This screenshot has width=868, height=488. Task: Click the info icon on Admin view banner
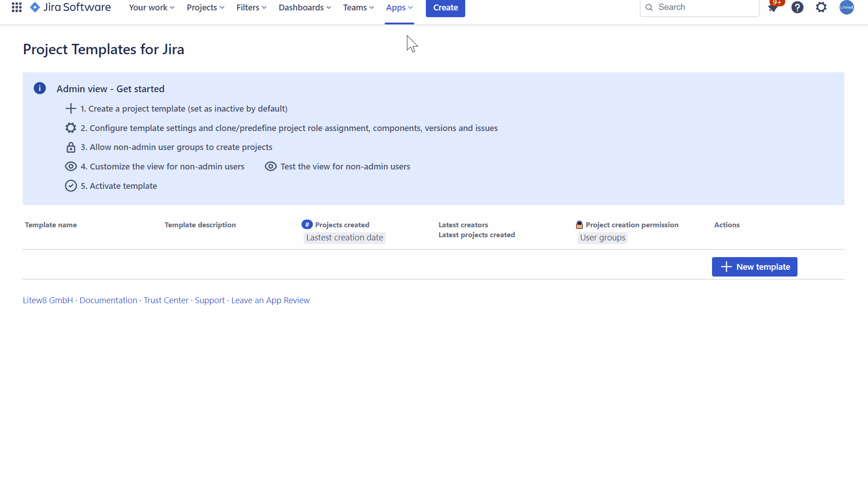tap(40, 88)
